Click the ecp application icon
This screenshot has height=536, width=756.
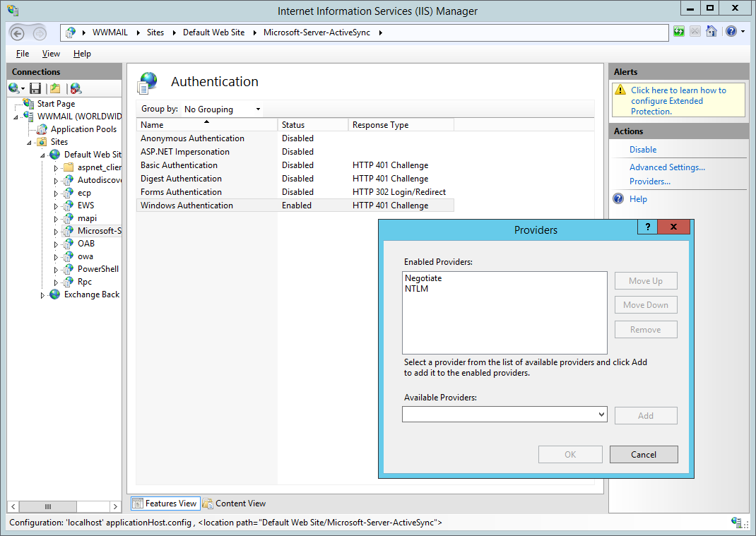(x=69, y=193)
